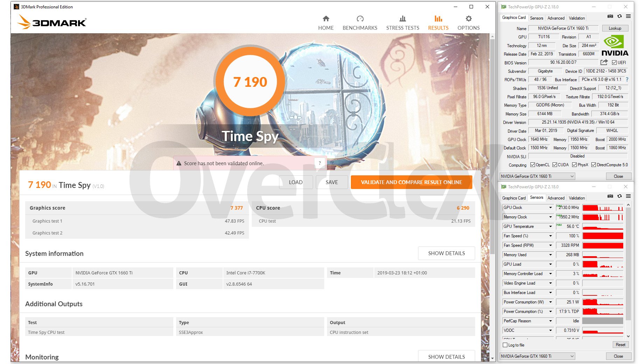The height and width of the screenshot is (364, 639).
Task: Switch to Validation tab in Sensors window
Action: pyautogui.click(x=576, y=198)
